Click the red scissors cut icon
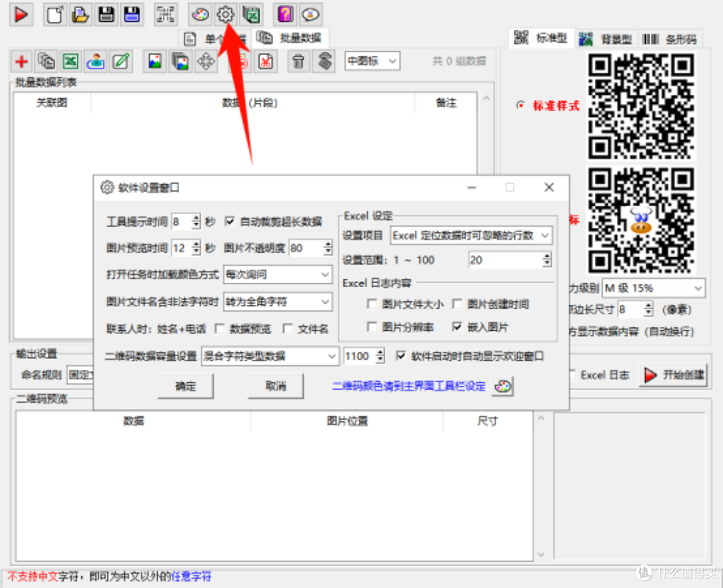This screenshot has height=588, width=723. [266, 62]
